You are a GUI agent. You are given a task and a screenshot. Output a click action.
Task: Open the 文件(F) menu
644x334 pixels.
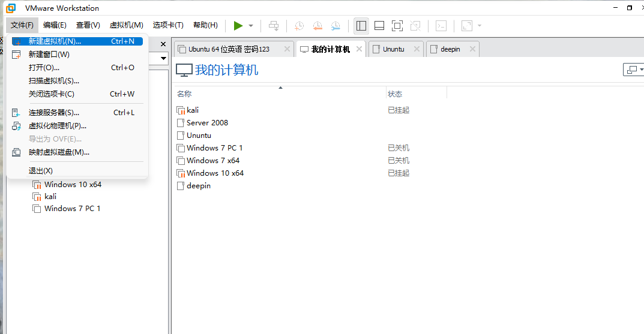pyautogui.click(x=22, y=25)
